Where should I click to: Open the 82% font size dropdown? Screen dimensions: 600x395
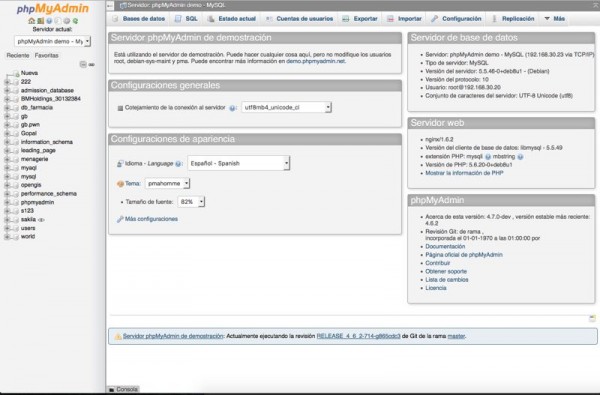pyautogui.click(x=191, y=202)
